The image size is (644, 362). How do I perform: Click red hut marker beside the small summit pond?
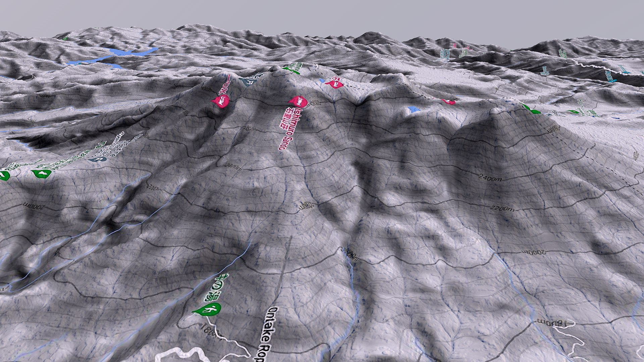coord(334,84)
